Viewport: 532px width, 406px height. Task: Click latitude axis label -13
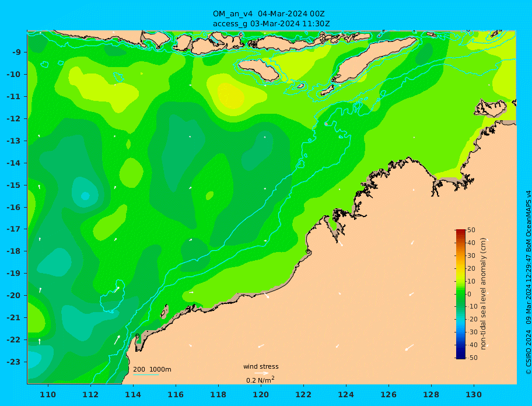click(x=13, y=141)
